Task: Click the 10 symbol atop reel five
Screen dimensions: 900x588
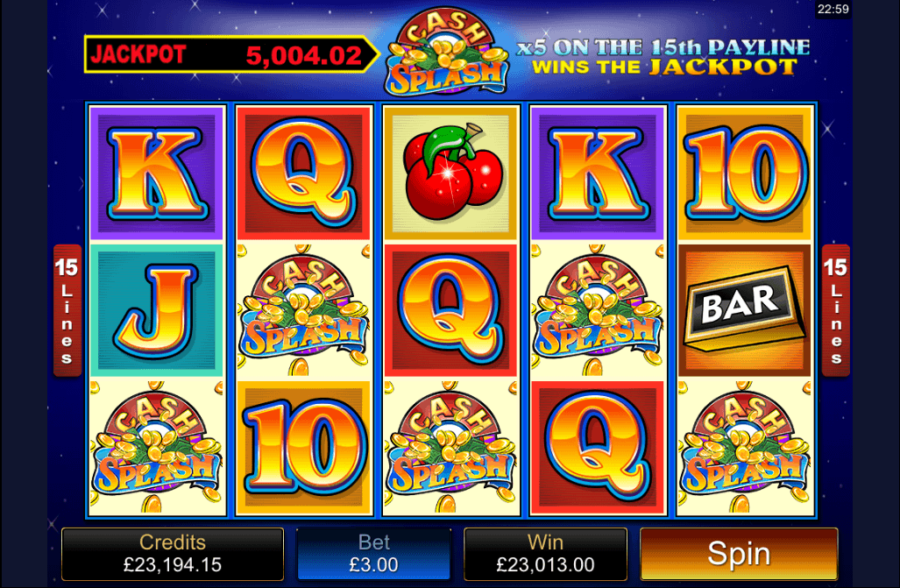Action: pos(745,173)
